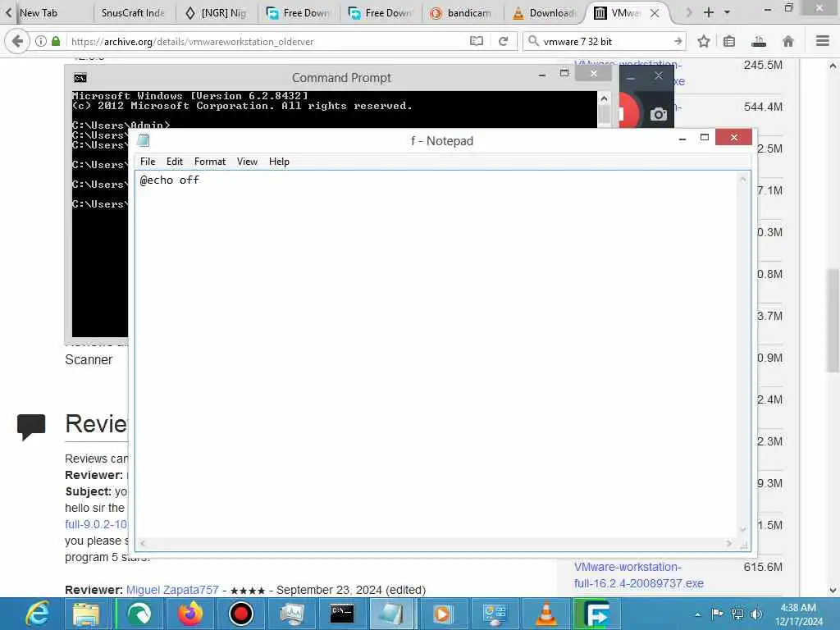Open Firefox from the taskbar

click(190, 614)
